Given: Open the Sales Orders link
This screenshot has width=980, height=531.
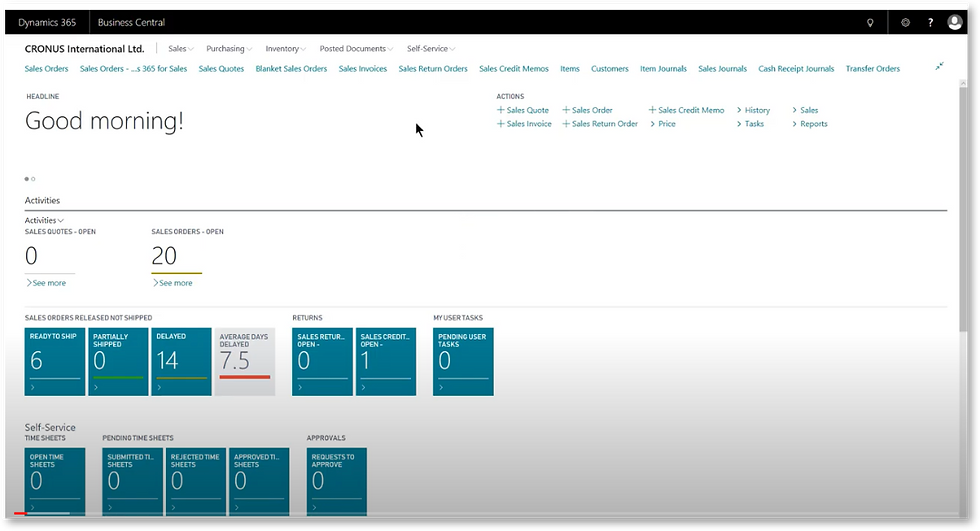Looking at the screenshot, I should click(46, 69).
